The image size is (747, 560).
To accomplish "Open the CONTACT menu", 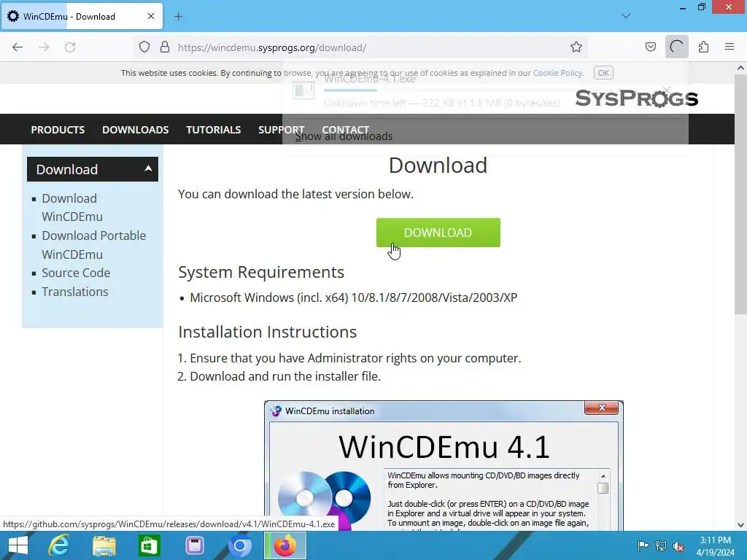I will [345, 130].
